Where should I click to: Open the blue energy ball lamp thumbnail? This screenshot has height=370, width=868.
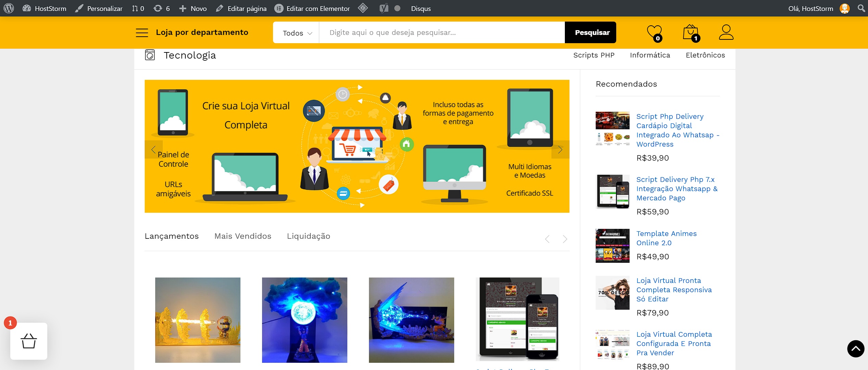tap(304, 320)
